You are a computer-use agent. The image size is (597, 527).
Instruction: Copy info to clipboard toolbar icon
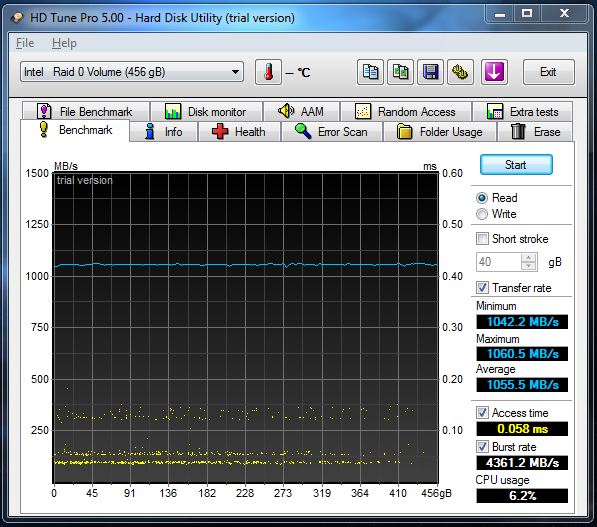tap(370, 72)
